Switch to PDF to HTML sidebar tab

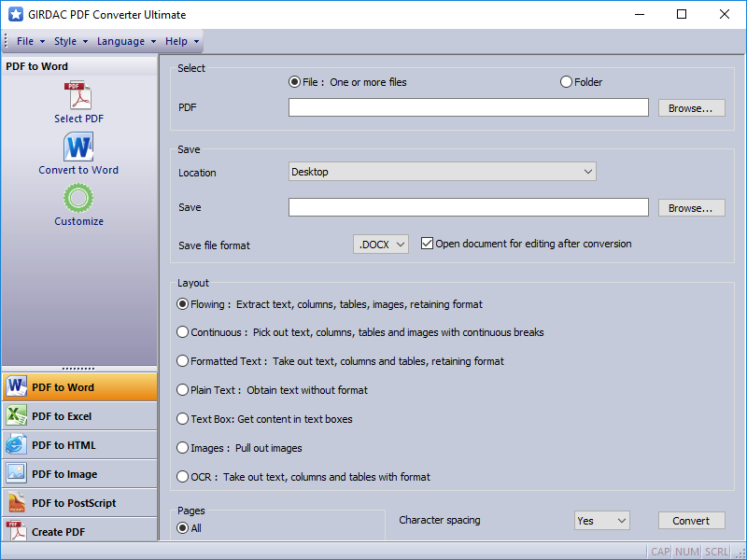pyautogui.click(x=79, y=445)
